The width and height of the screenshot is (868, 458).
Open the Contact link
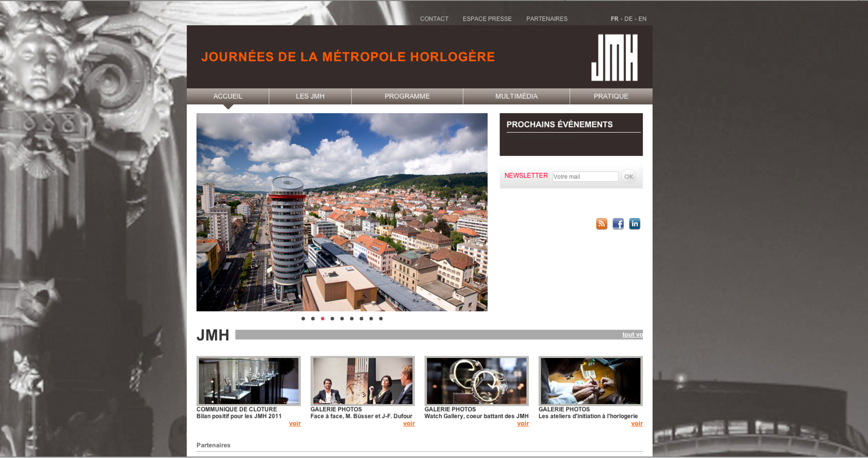pyautogui.click(x=434, y=19)
